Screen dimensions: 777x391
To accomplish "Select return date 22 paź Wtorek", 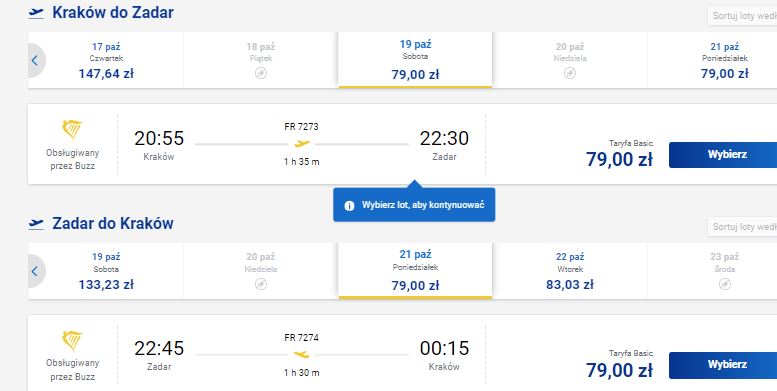I will coord(570,271).
